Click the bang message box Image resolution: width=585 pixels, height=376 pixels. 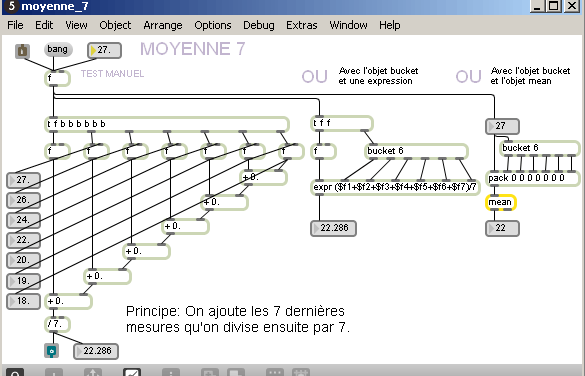point(58,49)
